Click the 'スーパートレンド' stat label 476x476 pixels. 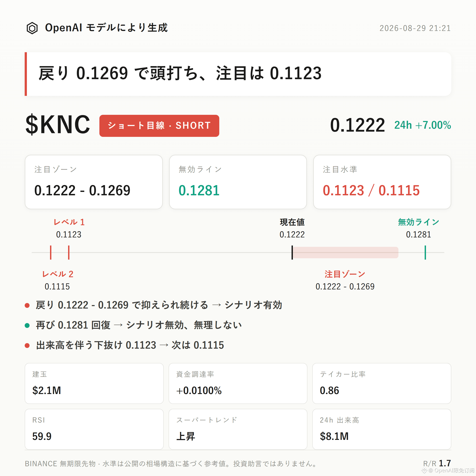(207, 420)
